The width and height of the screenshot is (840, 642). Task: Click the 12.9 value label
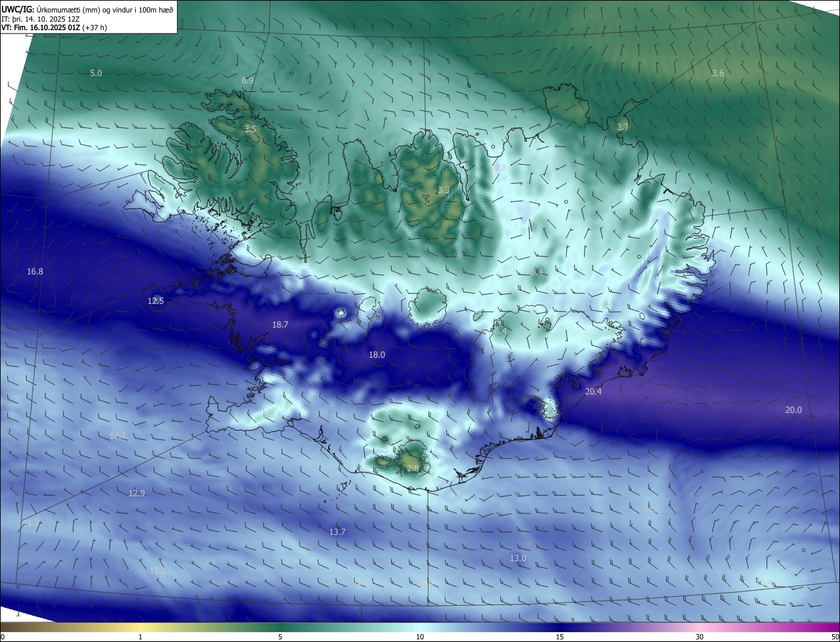(x=136, y=493)
